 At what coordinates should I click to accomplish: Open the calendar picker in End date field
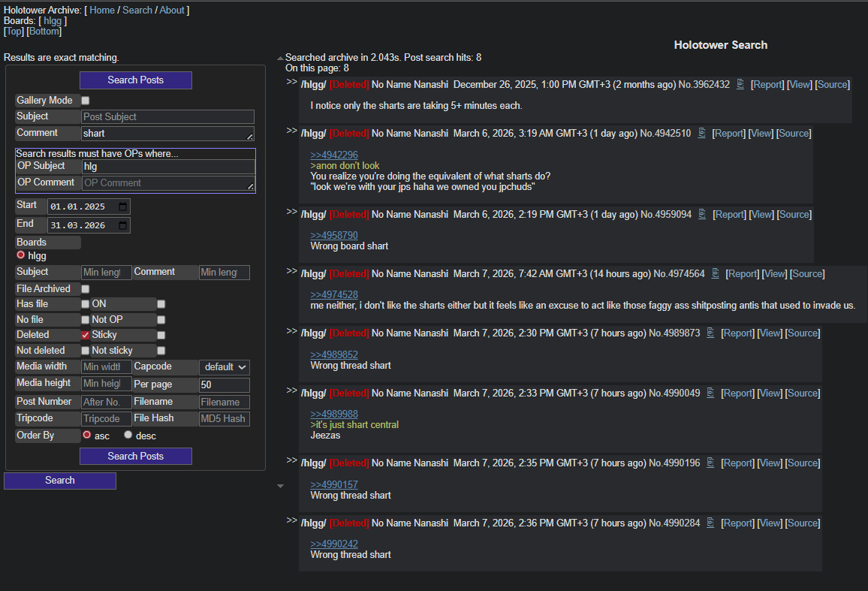[123, 225]
